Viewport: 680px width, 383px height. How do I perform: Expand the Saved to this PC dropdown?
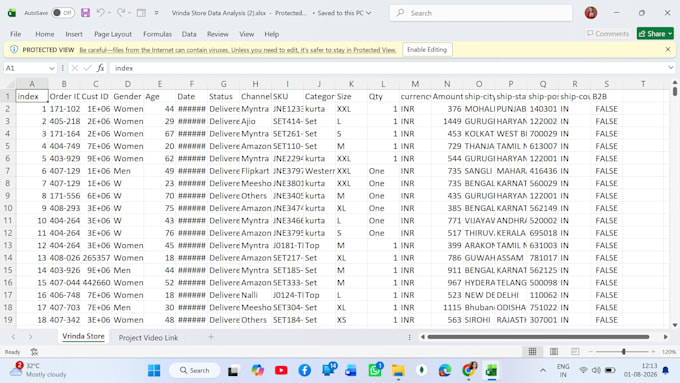tap(369, 13)
